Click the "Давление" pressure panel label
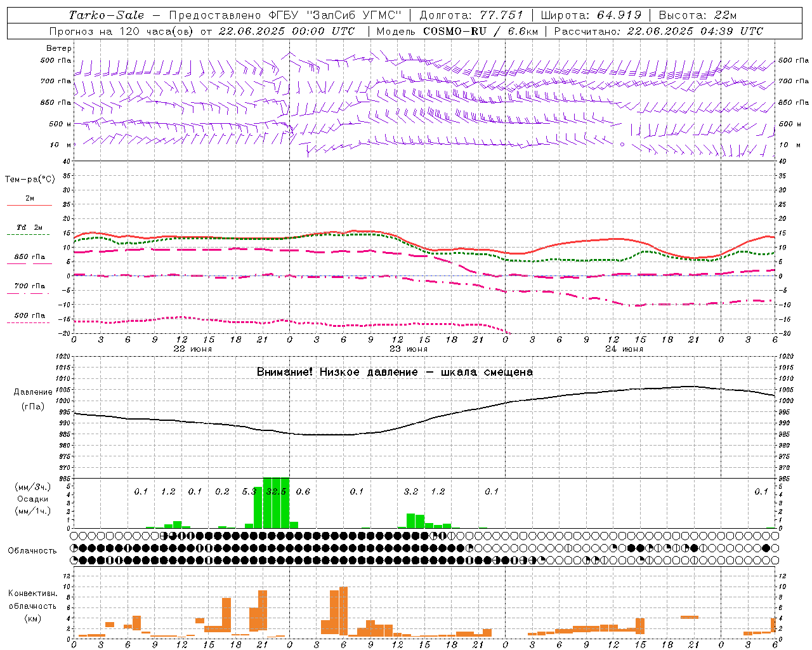Screen dimensions: 812x650 33,392
